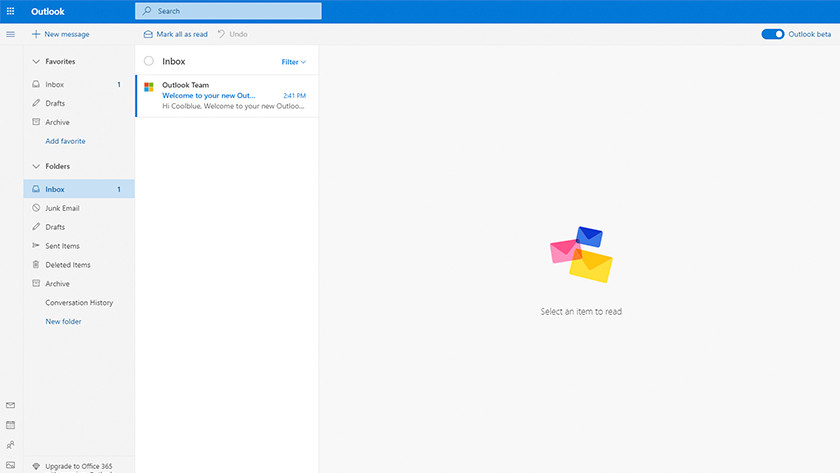Viewport: 840px width, 473px height.
Task: Open the app launcher waffle icon
Action: click(11, 11)
